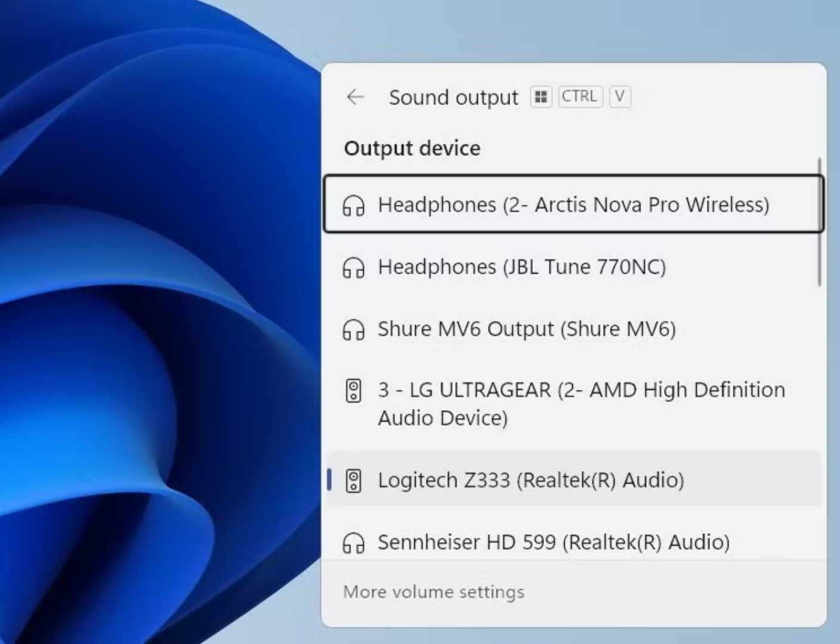Click speaker icon beside LG ULTRAGEAR entry
The height and width of the screenshot is (644, 840).
pyautogui.click(x=353, y=391)
